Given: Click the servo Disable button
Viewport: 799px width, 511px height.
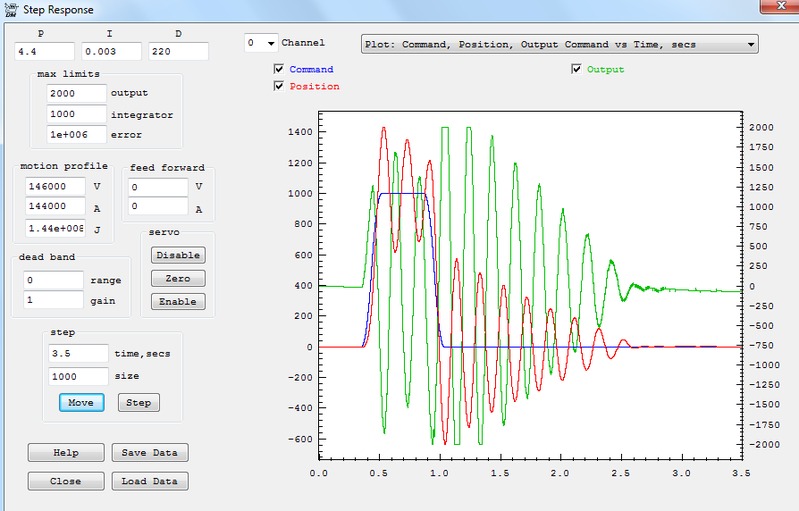Looking at the screenshot, I should 178,255.
